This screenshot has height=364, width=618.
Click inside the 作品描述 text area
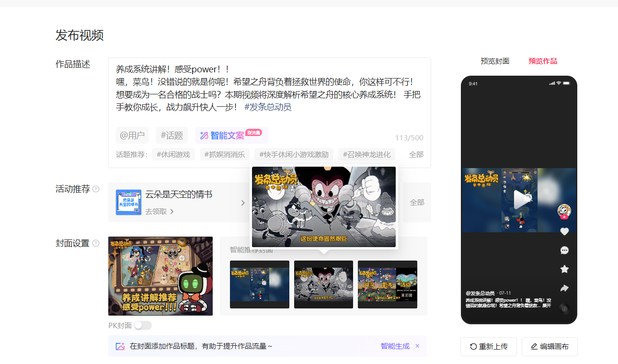pos(269,89)
